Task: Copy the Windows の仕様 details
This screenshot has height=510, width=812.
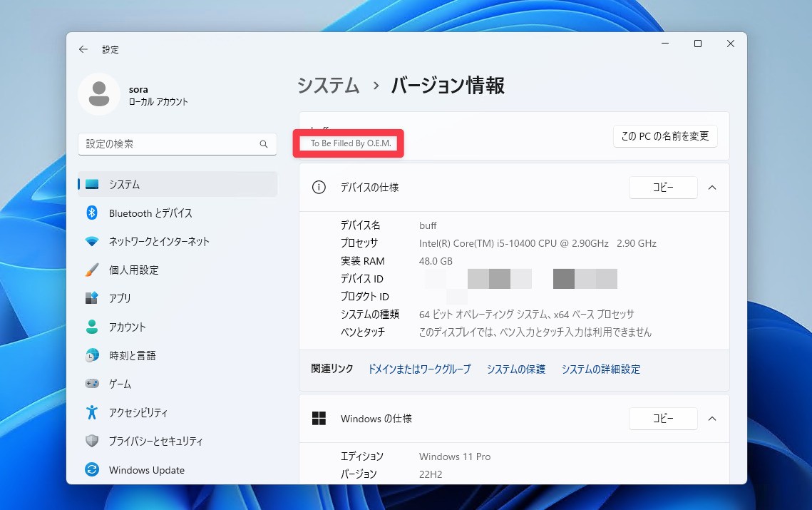Action: 662,419
